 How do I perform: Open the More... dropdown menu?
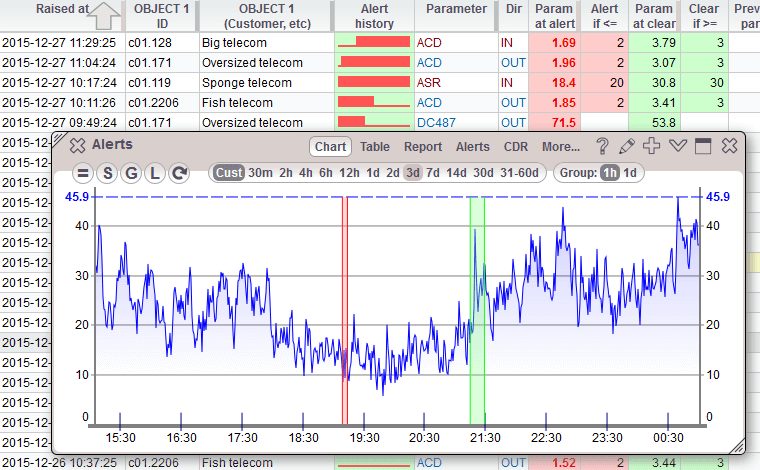tap(561, 146)
